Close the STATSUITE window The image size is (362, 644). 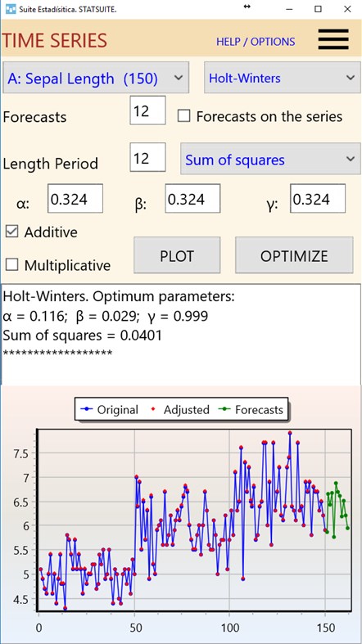coord(347,10)
